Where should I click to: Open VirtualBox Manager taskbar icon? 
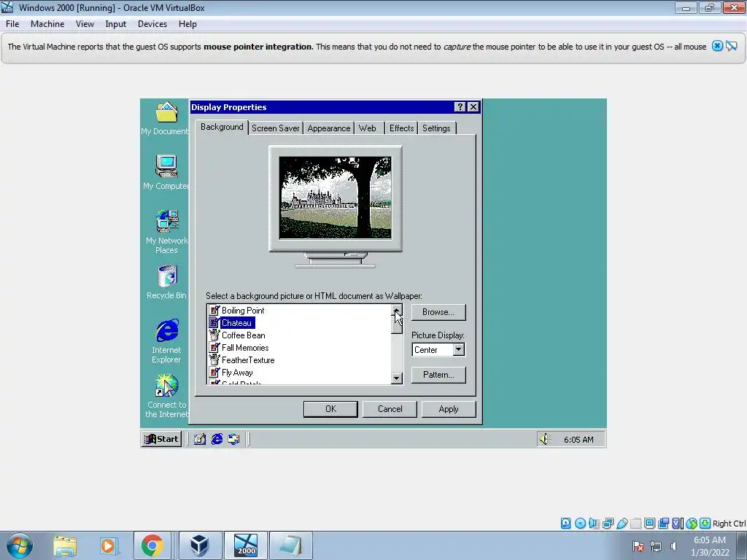click(x=199, y=545)
